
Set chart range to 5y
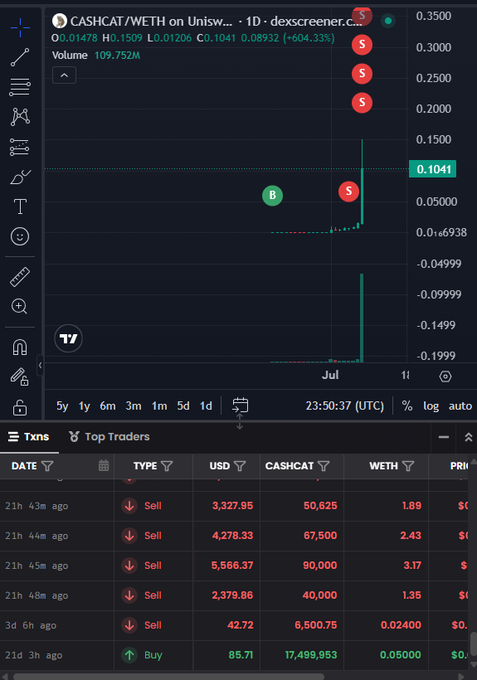point(62,406)
